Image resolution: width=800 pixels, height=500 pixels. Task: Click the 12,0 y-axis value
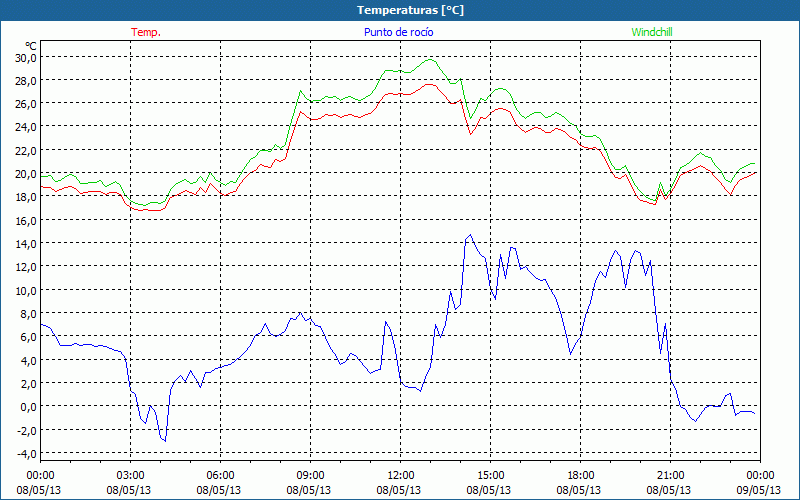26,267
